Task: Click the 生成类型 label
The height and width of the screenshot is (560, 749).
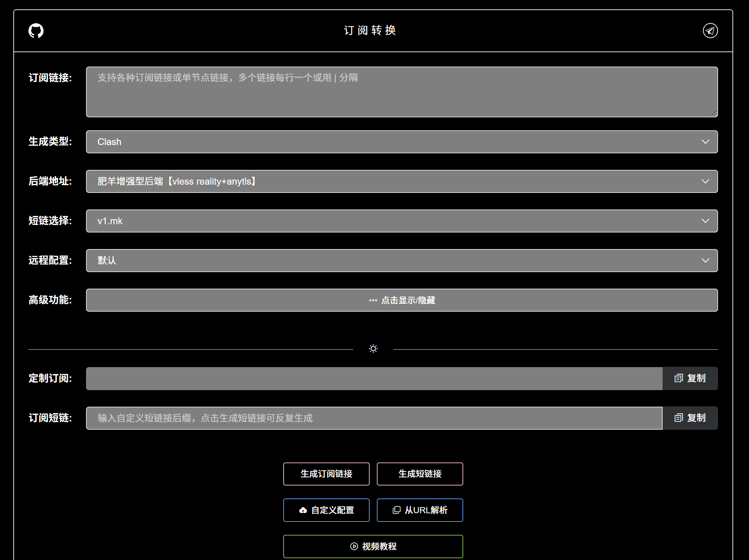Action: click(50, 141)
